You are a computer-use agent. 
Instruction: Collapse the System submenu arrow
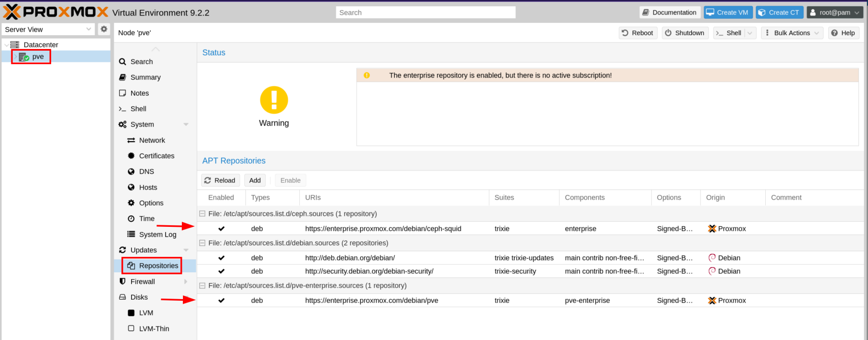(x=186, y=125)
